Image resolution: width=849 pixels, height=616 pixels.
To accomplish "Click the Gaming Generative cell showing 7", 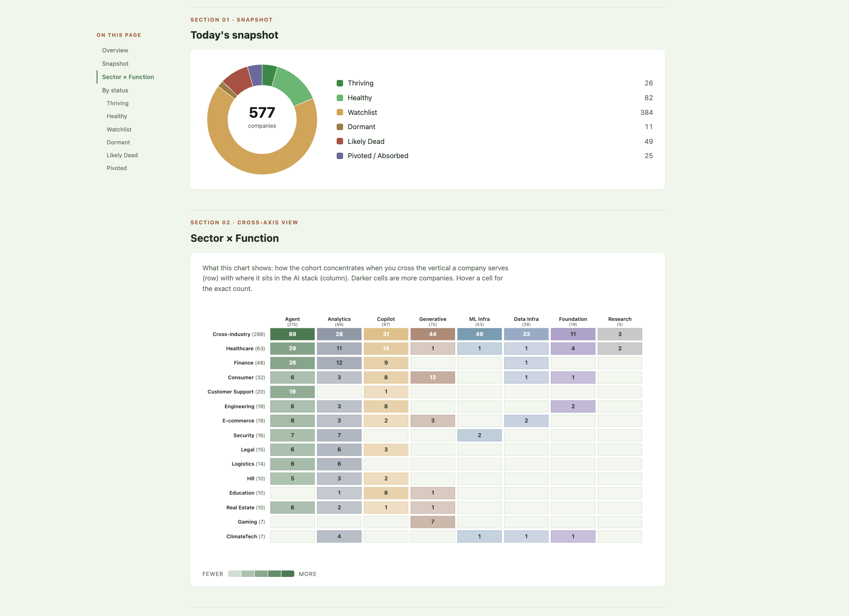I will (x=432, y=522).
